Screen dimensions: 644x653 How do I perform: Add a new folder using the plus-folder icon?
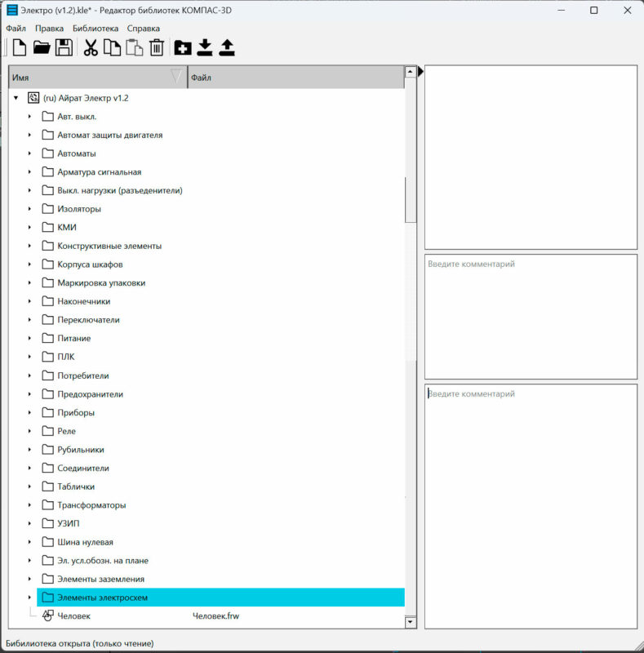click(183, 47)
